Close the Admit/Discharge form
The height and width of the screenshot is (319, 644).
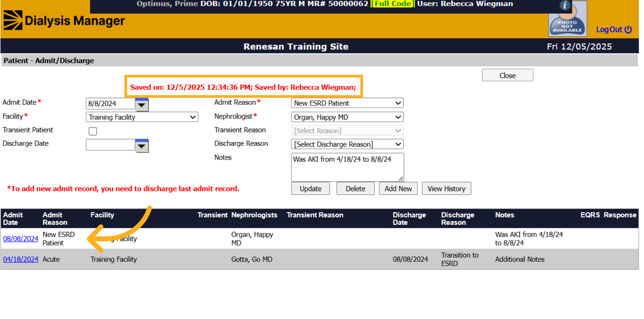pyautogui.click(x=507, y=76)
